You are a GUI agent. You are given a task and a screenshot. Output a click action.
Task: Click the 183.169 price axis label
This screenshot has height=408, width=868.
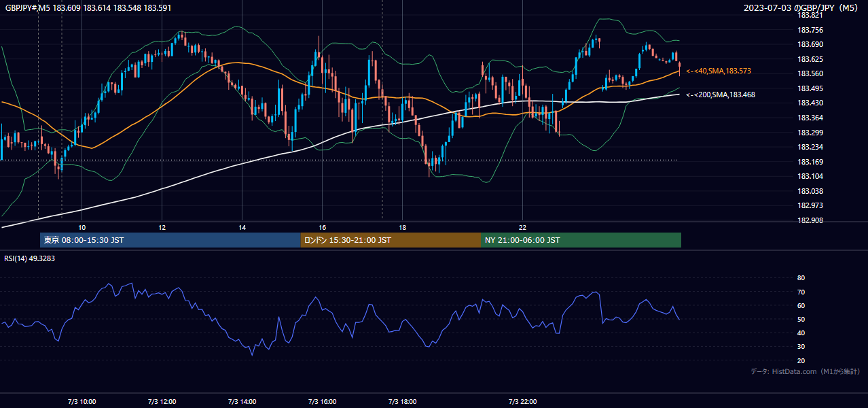point(810,162)
